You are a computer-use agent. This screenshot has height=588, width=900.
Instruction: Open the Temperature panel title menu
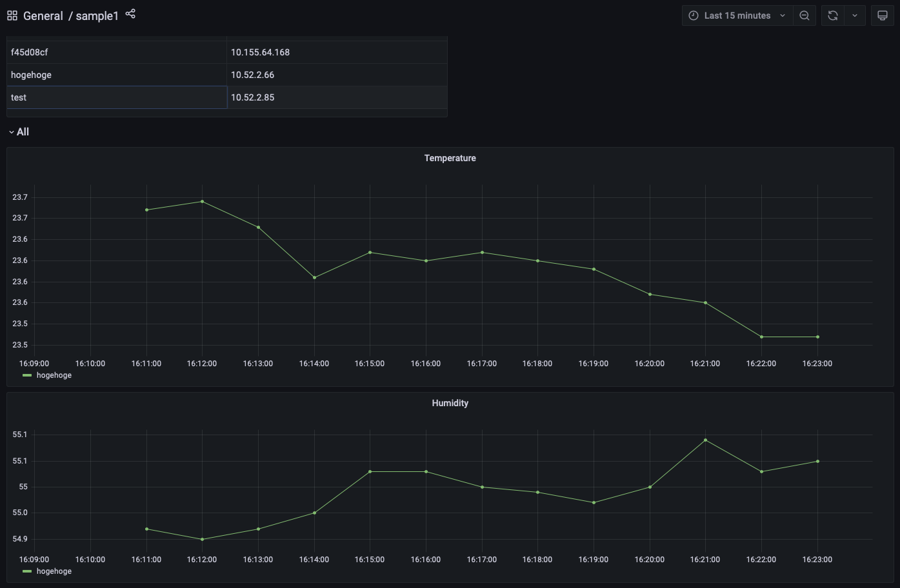[450, 158]
